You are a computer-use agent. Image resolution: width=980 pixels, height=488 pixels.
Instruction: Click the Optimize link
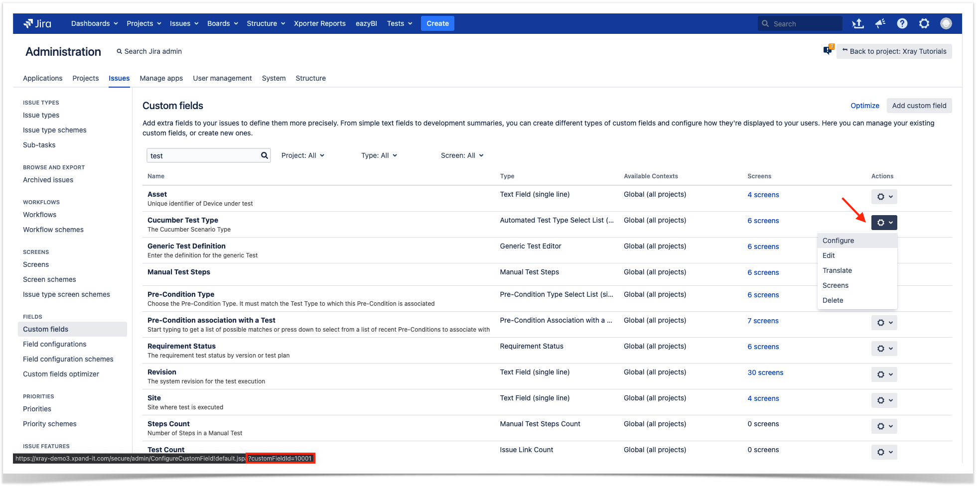coord(864,106)
